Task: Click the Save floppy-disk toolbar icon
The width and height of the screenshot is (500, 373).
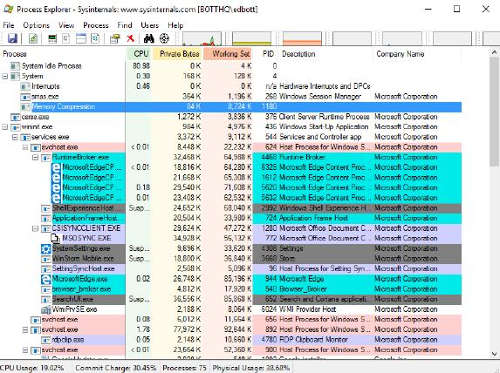Action: [12, 39]
